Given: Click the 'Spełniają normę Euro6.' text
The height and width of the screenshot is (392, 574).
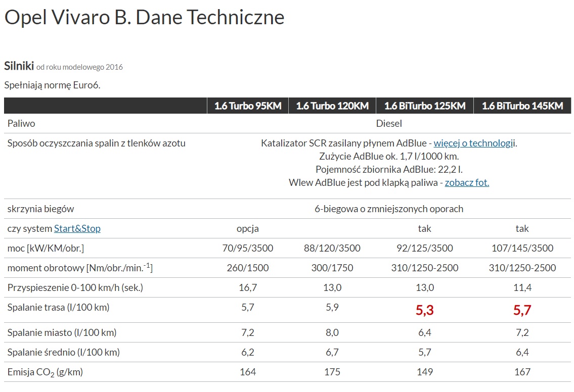Looking at the screenshot, I should click(52, 85).
